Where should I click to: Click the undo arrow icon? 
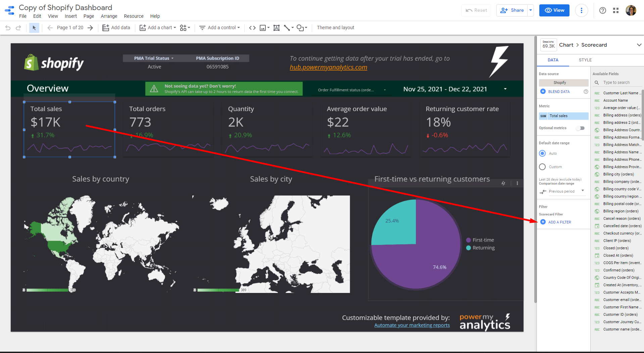[x=8, y=28]
